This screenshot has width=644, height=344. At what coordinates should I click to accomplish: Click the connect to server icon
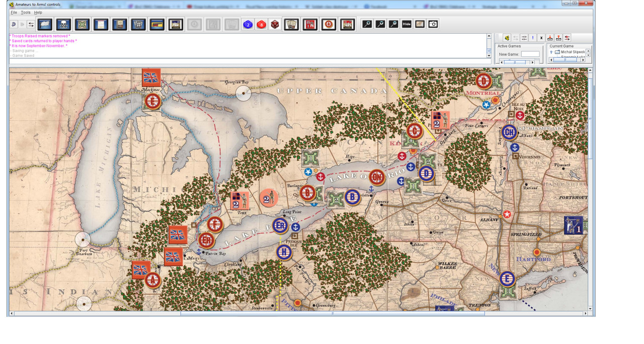(x=507, y=38)
